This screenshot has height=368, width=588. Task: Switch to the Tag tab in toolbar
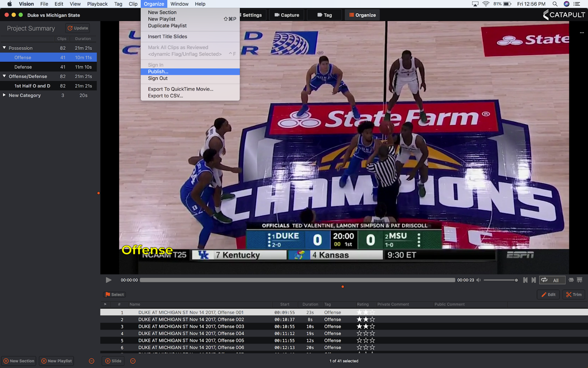[x=325, y=15]
